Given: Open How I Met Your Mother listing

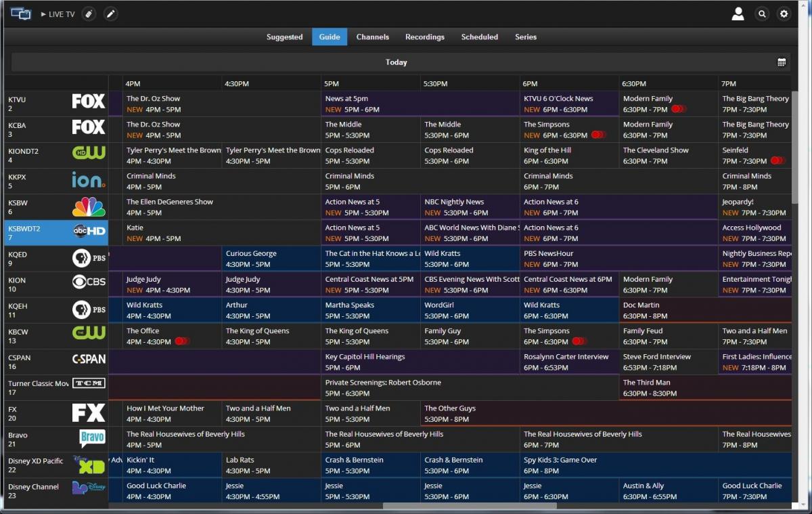Looking at the screenshot, I should click(x=173, y=414).
